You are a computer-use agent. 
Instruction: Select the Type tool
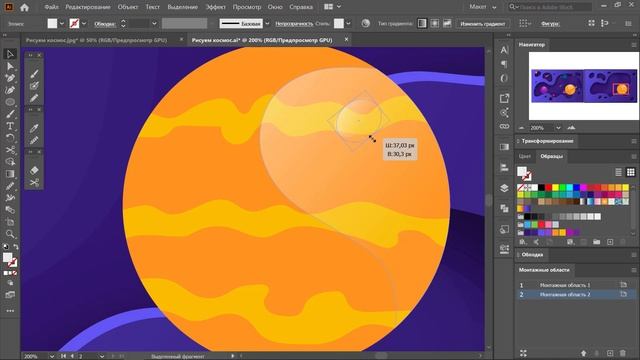tap(10, 126)
